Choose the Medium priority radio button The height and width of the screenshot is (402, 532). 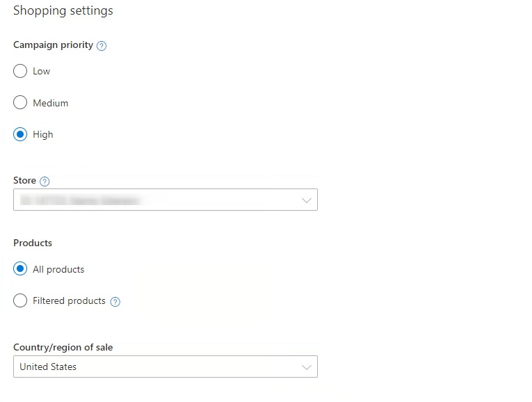(x=20, y=102)
